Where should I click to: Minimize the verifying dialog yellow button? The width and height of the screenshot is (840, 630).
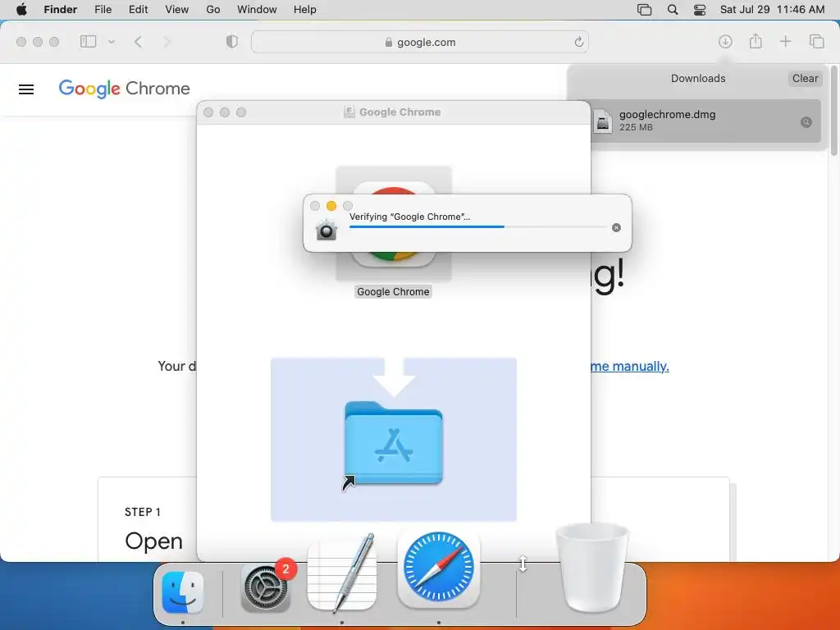(331, 206)
